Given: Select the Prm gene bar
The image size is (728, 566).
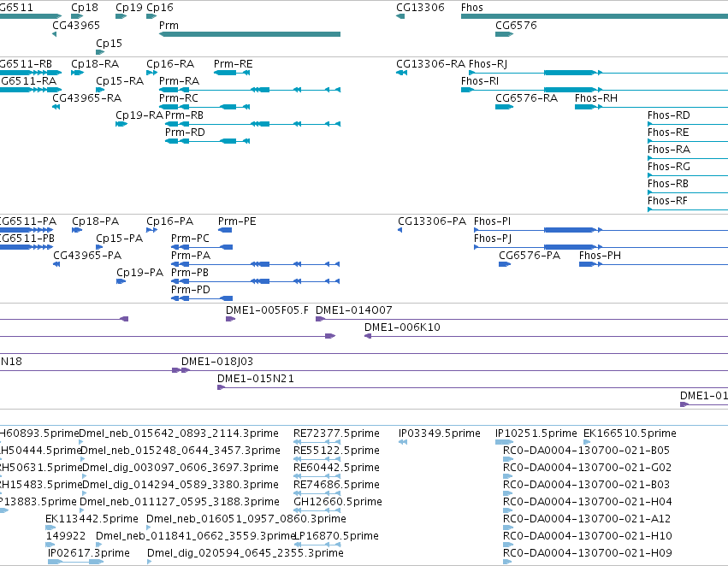Looking at the screenshot, I should tap(250, 34).
